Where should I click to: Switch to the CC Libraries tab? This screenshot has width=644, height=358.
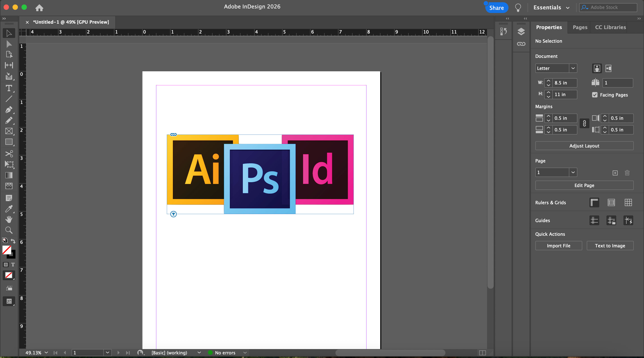coord(610,27)
